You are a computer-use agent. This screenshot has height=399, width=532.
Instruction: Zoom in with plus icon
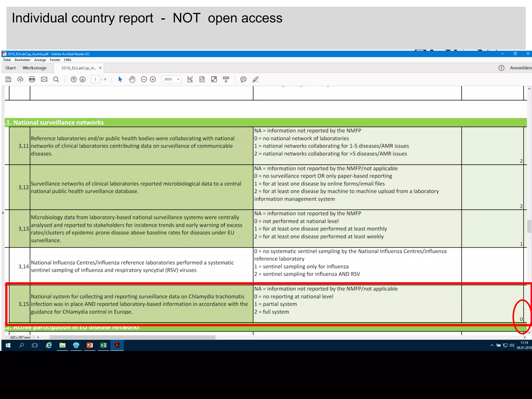tap(153, 79)
